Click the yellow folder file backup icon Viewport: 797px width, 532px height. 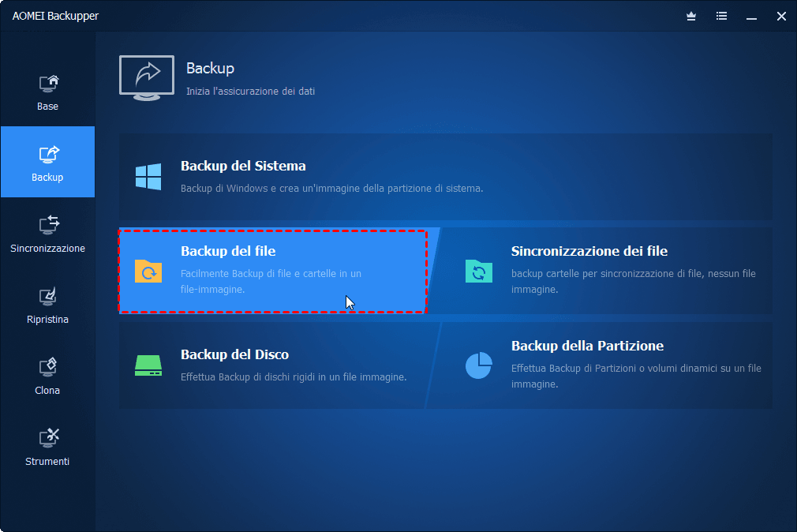click(x=148, y=271)
